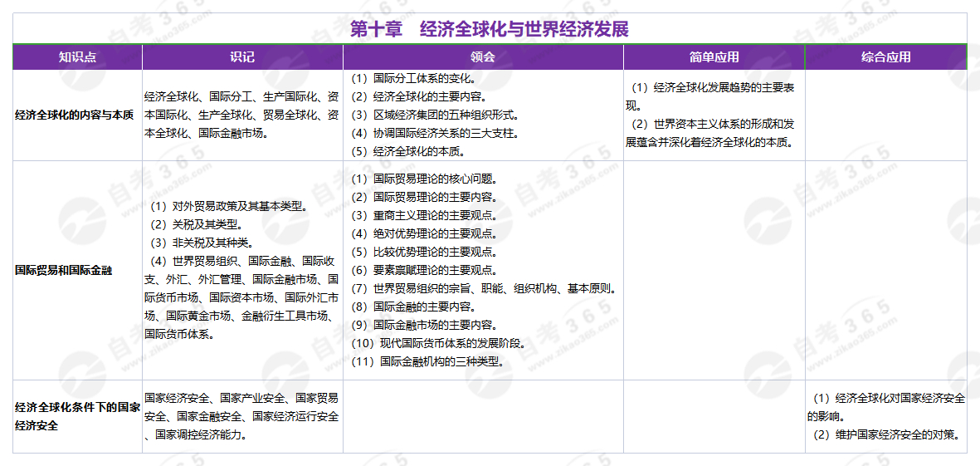Select the 知识点 column header
The width and height of the screenshot is (980, 466).
77,57
